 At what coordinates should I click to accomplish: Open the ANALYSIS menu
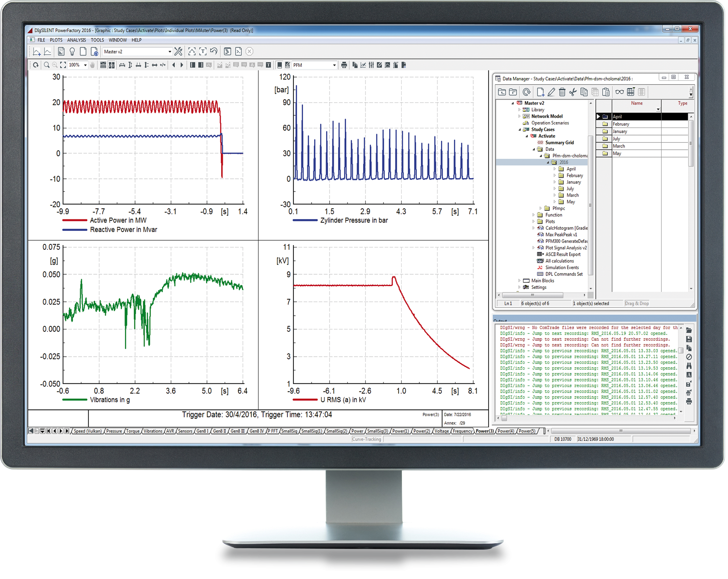pyautogui.click(x=76, y=40)
